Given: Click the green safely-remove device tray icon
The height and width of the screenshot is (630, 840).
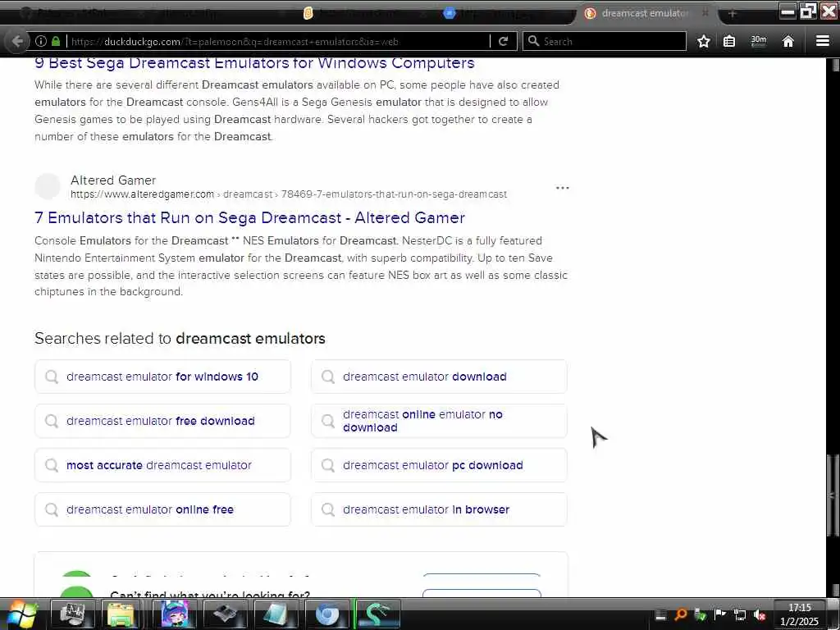Looking at the screenshot, I should pos(700,614).
